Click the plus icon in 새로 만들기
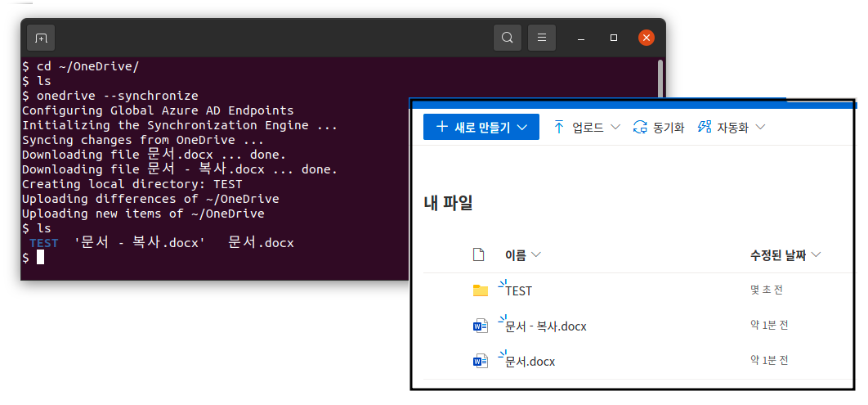 click(x=441, y=127)
